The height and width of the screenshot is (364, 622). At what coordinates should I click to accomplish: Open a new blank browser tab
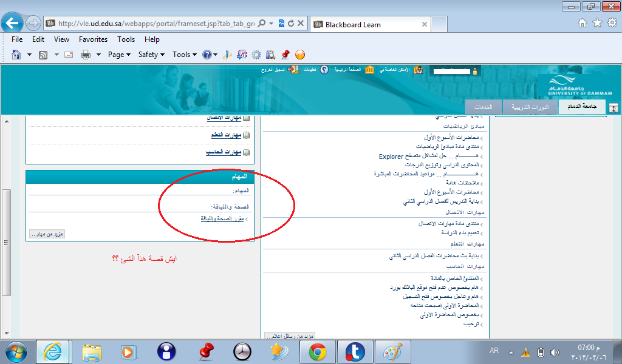[439, 24]
